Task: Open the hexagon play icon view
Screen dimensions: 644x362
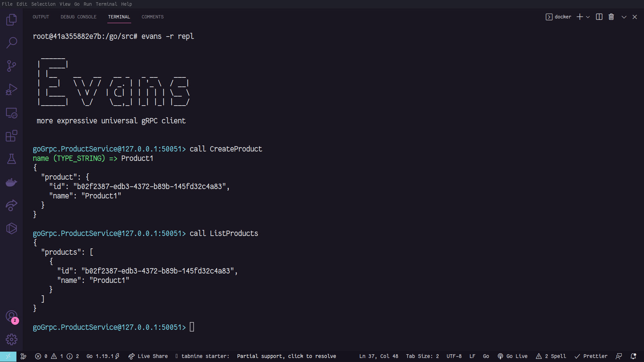Action: [x=11, y=229]
